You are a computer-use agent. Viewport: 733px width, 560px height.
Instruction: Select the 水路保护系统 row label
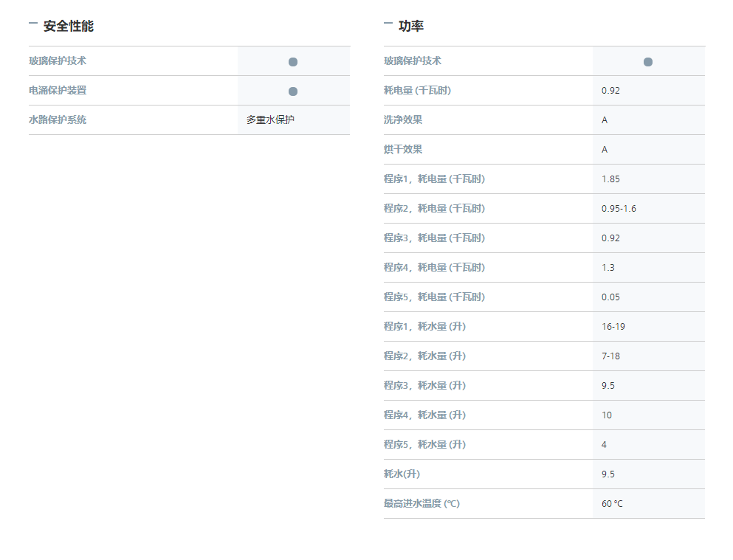coord(58,120)
